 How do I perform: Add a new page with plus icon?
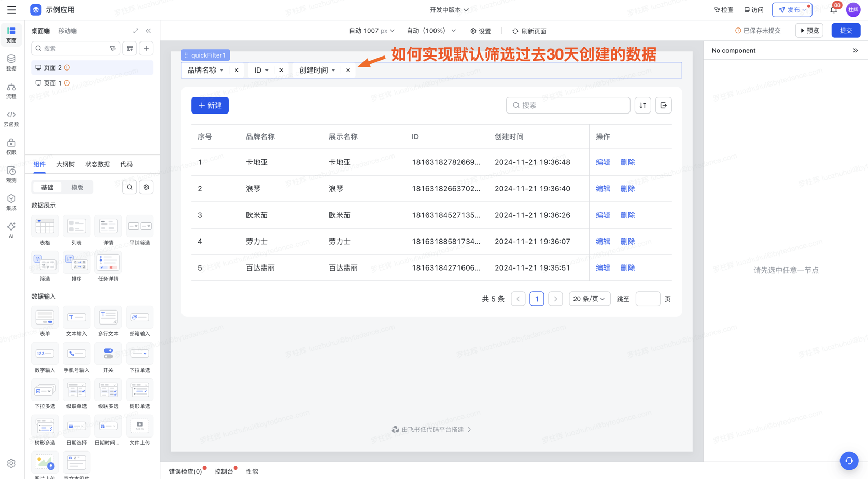click(x=146, y=48)
